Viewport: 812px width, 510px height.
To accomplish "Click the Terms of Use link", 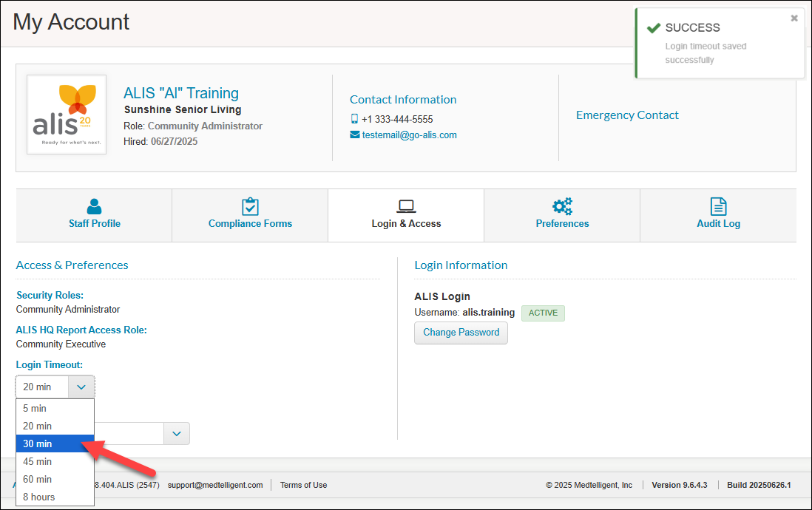I will [303, 485].
